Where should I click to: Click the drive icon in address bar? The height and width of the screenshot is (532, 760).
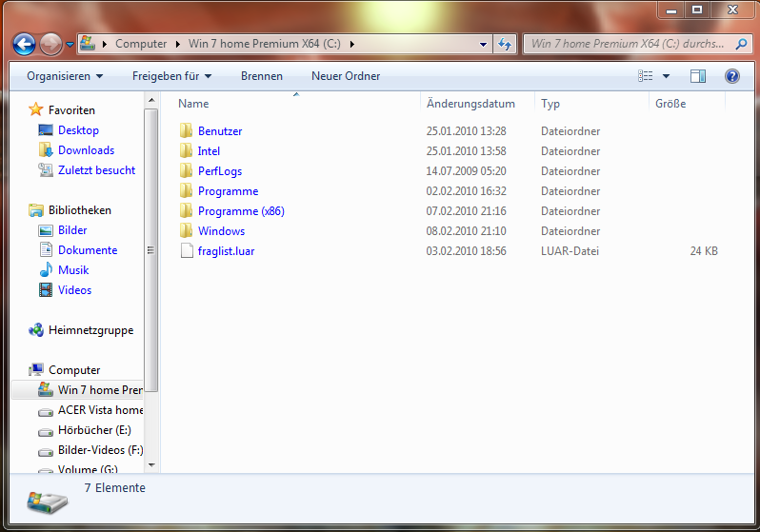(x=88, y=43)
